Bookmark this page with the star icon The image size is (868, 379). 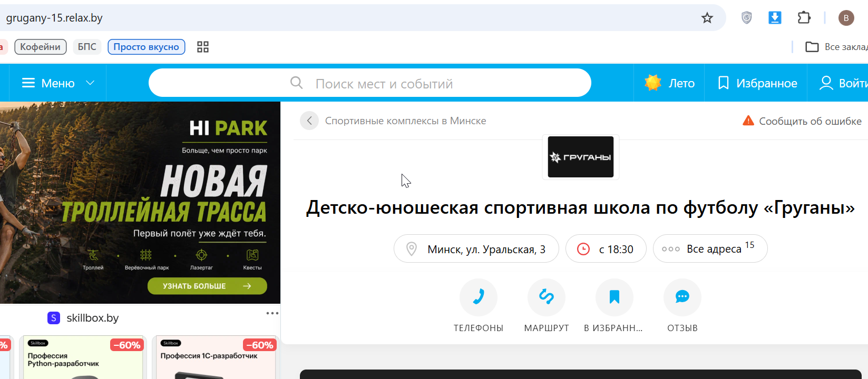(707, 18)
